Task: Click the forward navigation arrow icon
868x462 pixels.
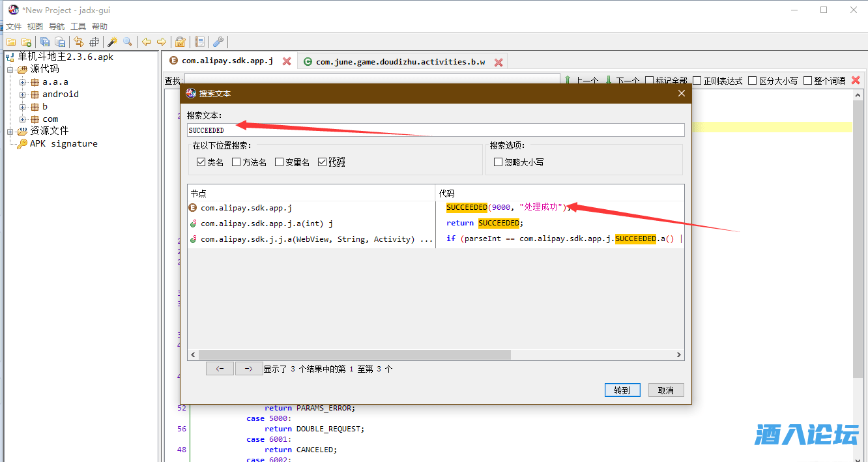Action: click(x=162, y=42)
